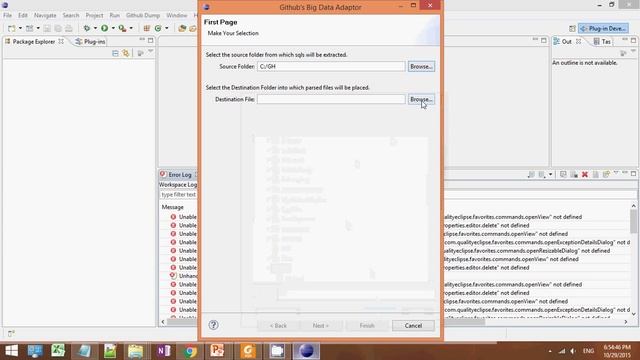Open the File menu
Viewport: 640px width, 360px height.
7,15
